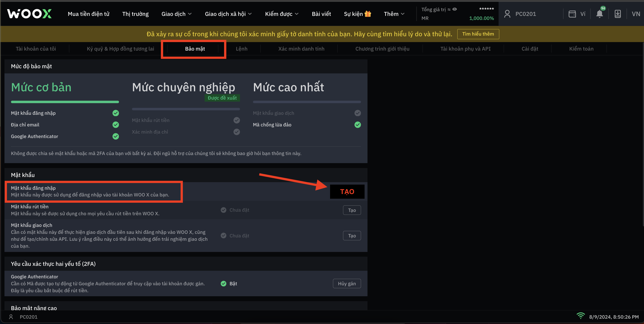The image size is (644, 324).
Task: Switch to Tài khoản của tôi tab
Action: click(36, 49)
